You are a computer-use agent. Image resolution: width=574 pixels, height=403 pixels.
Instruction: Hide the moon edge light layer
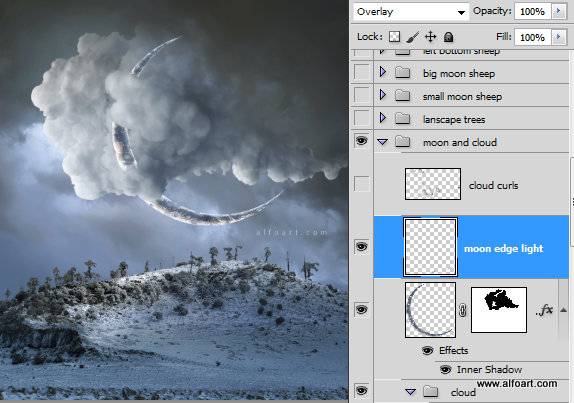[x=362, y=246]
